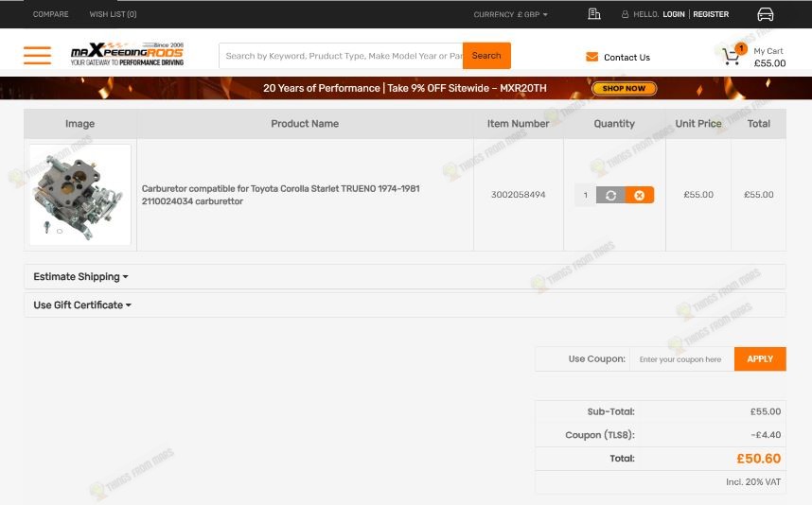Open the Compare link
The image size is (812, 505).
click(x=51, y=14)
